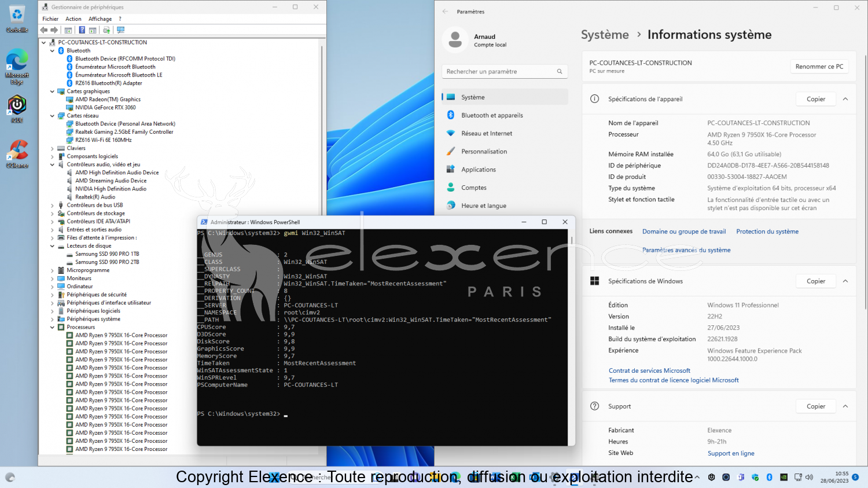The width and height of the screenshot is (868, 488).
Task: Collapse the Support section chevron
Action: tap(845, 406)
